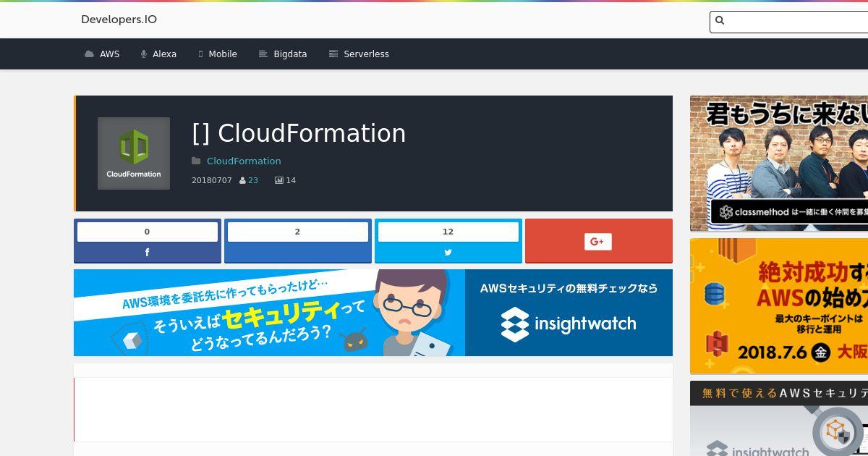Click the Facebook share count 0
The width and height of the screenshot is (868, 456).
coord(148,232)
